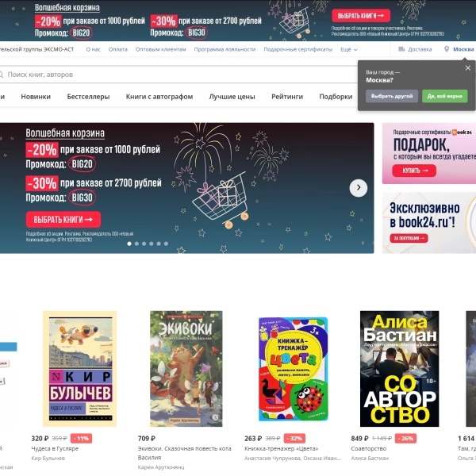The width and height of the screenshot is (476, 476).
Task: Open the Новинки menu item
Action: pos(36,97)
